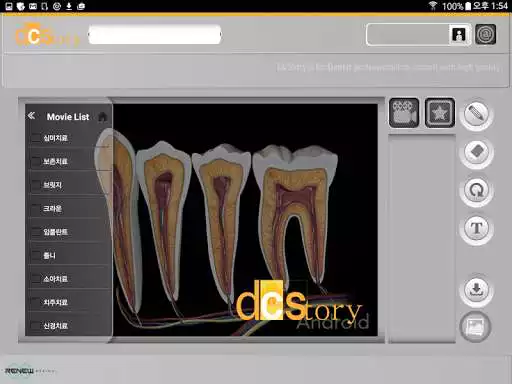Select the pencil drawing tool
This screenshot has width=512, height=384.
tap(476, 114)
